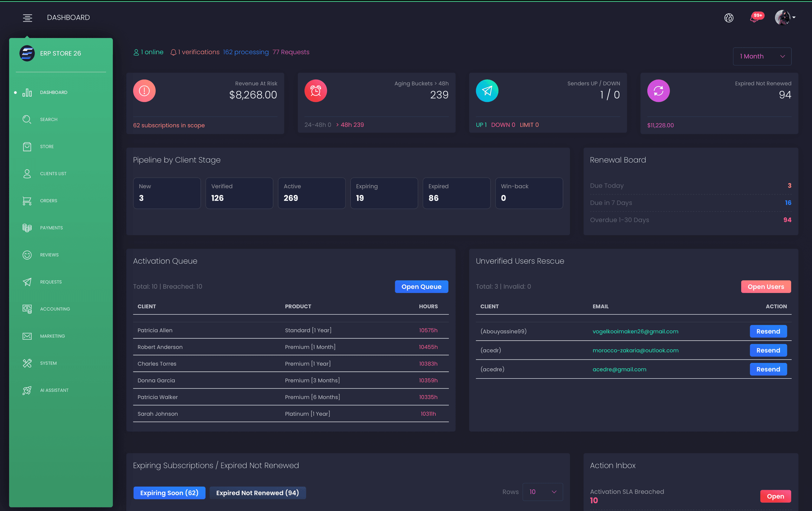
Task: Click the Requests paper plane sidebar icon
Action: pos(27,282)
